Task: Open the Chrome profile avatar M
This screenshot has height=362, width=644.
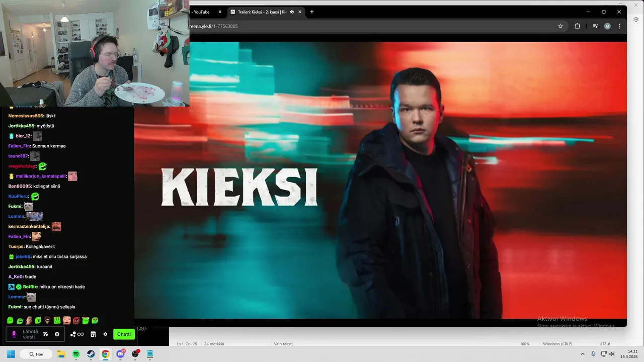Action: pos(607,26)
